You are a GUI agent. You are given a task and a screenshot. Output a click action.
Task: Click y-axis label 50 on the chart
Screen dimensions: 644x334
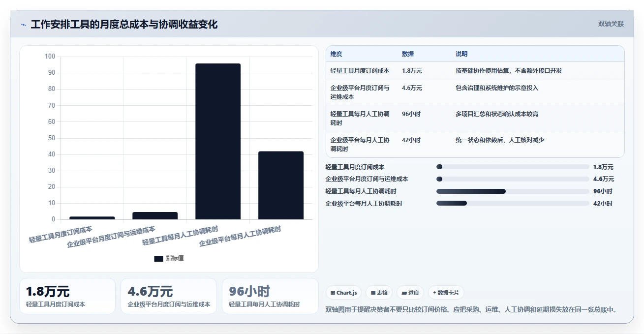coord(52,138)
